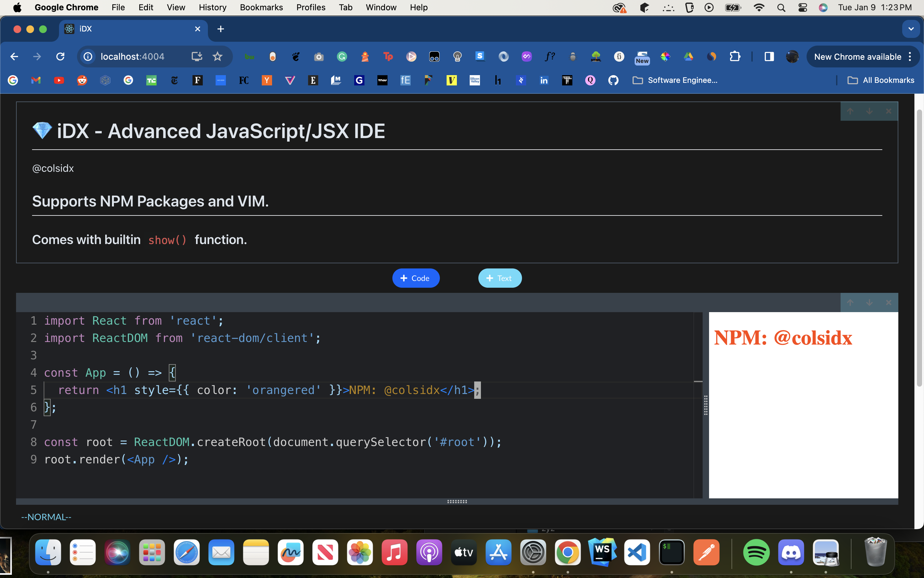Screen dimensions: 924x578
Task: Bookmark this page with the star icon
Action: [x=218, y=57]
